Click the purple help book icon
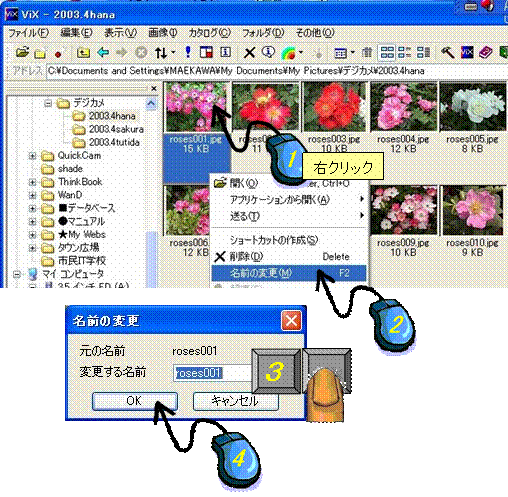Screen dimensions: 508x497 (485, 52)
